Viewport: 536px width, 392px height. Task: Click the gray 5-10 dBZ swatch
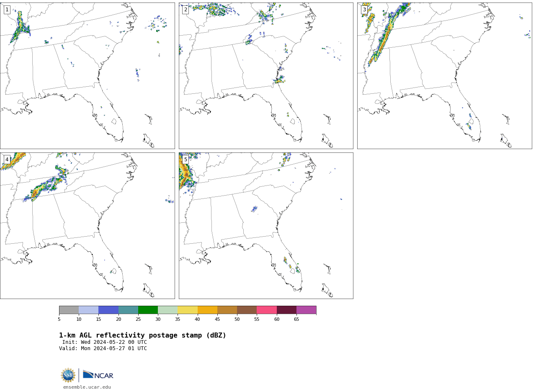click(x=69, y=310)
